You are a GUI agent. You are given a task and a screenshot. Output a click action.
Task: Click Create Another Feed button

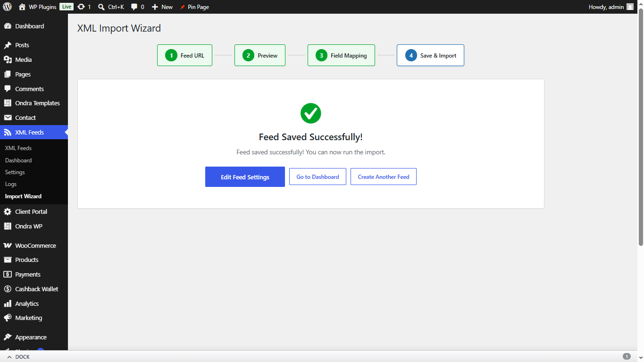384,177
